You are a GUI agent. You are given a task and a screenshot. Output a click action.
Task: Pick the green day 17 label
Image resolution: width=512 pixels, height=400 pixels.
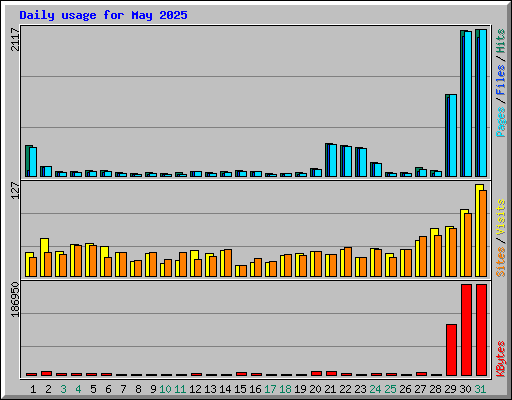pyautogui.click(x=270, y=389)
